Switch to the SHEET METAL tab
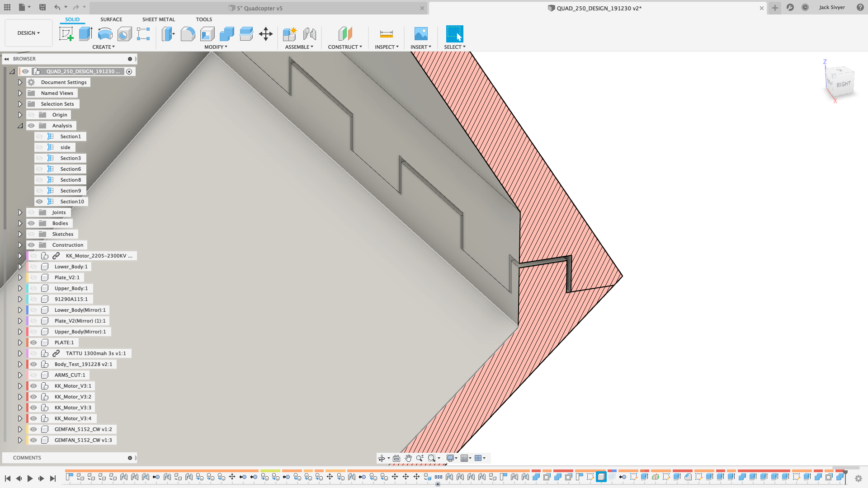The image size is (868, 488). pos(158,19)
